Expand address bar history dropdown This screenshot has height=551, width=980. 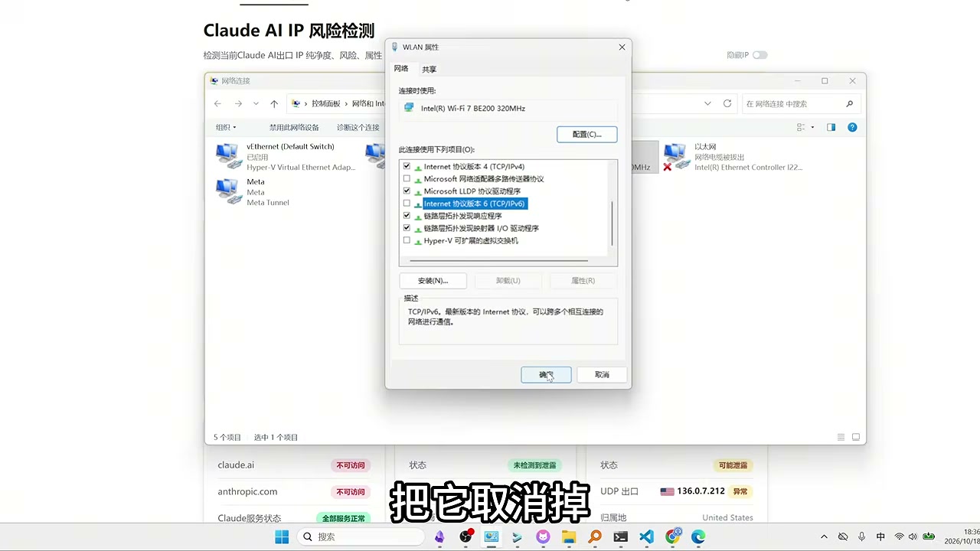(x=707, y=104)
